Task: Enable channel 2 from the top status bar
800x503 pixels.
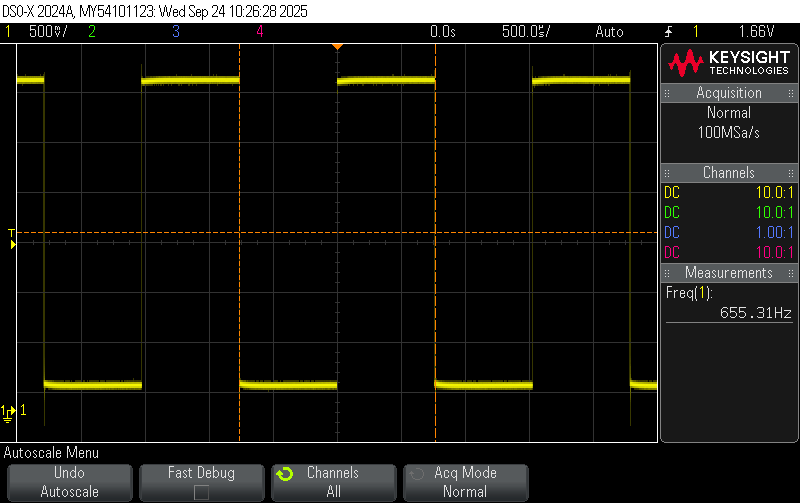Action: point(92,32)
